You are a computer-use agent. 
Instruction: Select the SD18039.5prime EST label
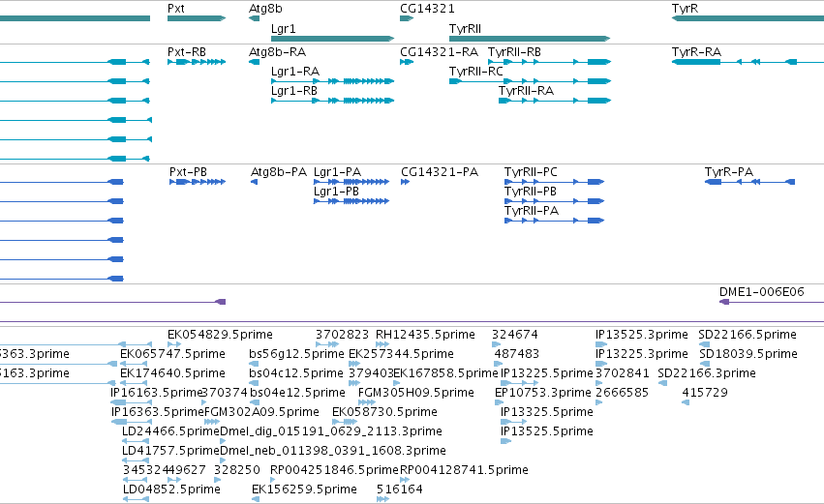pos(748,354)
